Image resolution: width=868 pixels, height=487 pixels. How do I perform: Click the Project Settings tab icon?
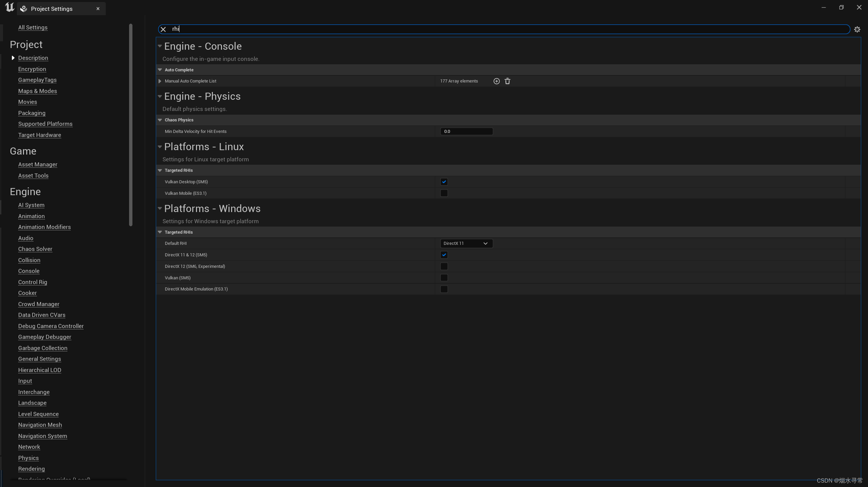click(24, 9)
